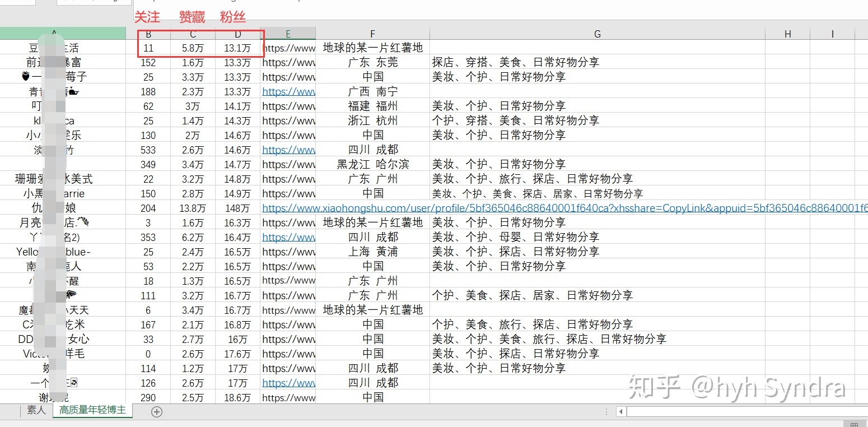Select column D header
Image resolution: width=868 pixels, height=427 pixels.
237,34
